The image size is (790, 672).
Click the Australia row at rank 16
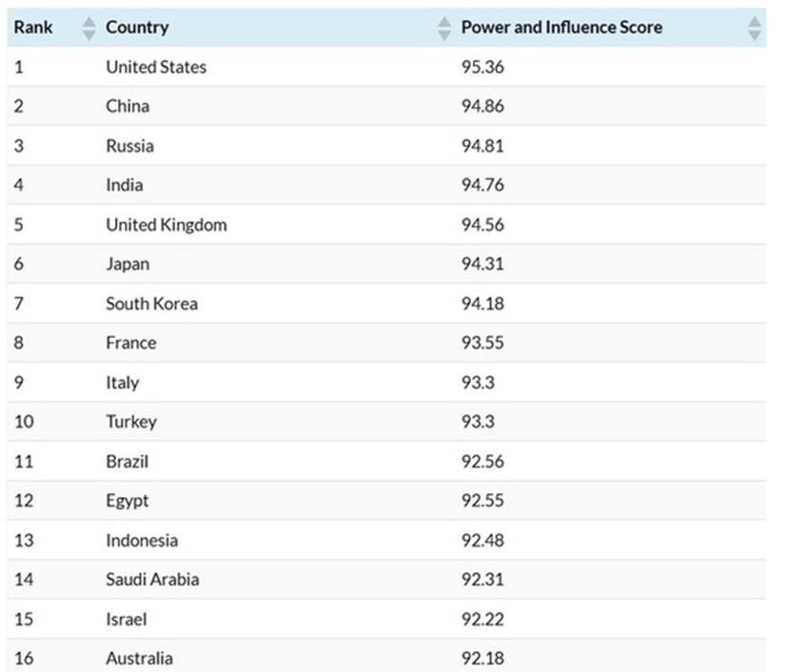click(140, 659)
